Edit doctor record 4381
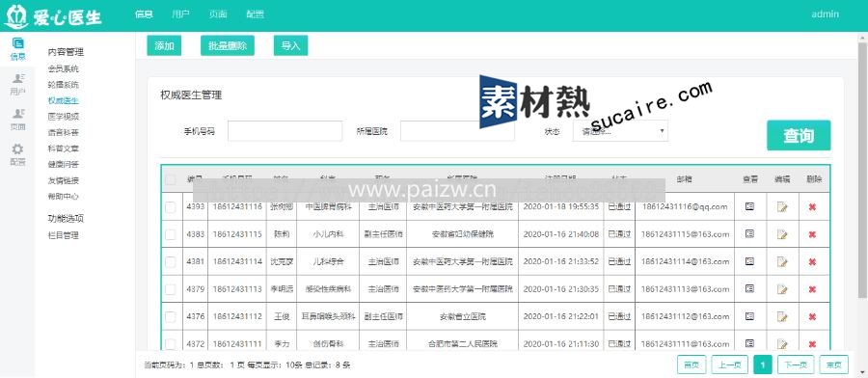The width and height of the screenshot is (868, 378). pos(781,261)
